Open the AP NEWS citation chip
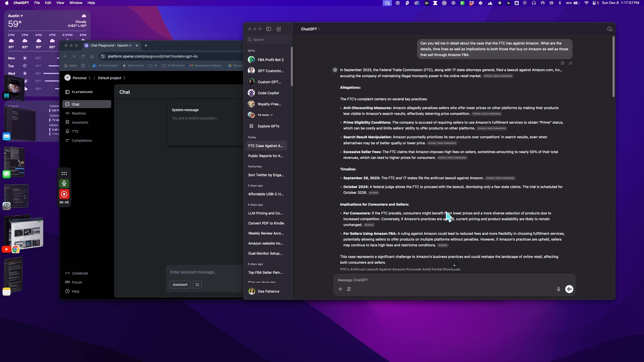 [374, 193]
